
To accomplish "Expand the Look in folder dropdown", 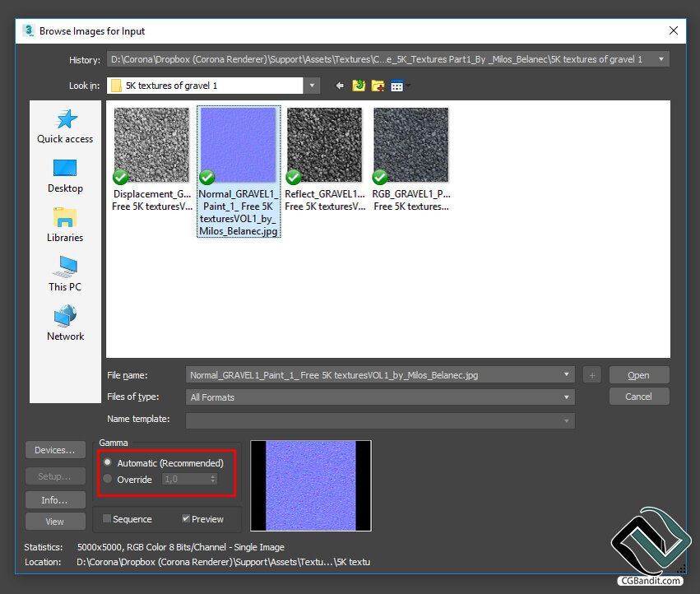I will click(312, 86).
